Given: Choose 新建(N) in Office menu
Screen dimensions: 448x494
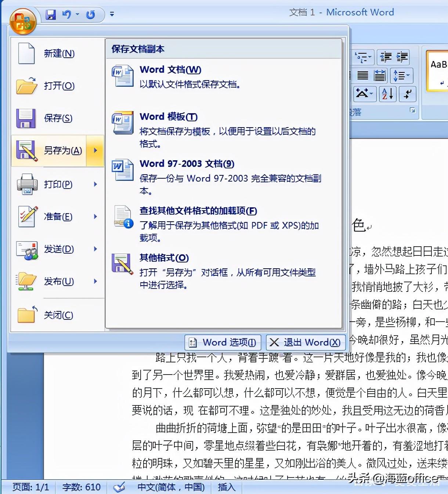Looking at the screenshot, I should [58, 54].
